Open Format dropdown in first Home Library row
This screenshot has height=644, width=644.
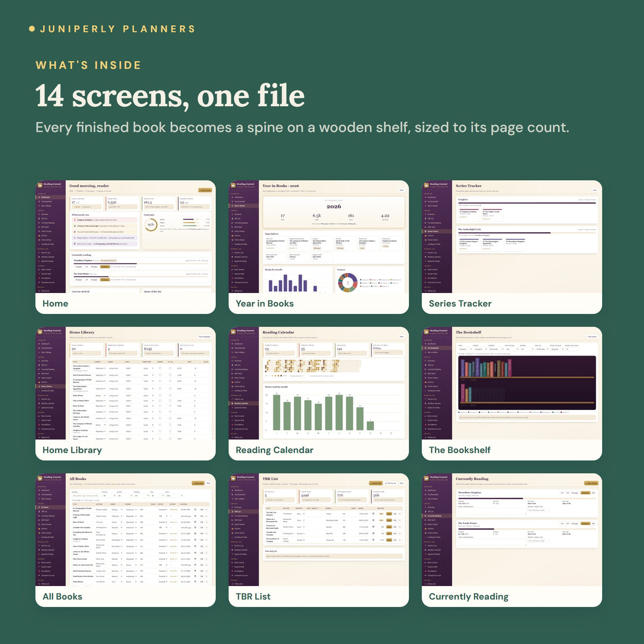coord(100,368)
